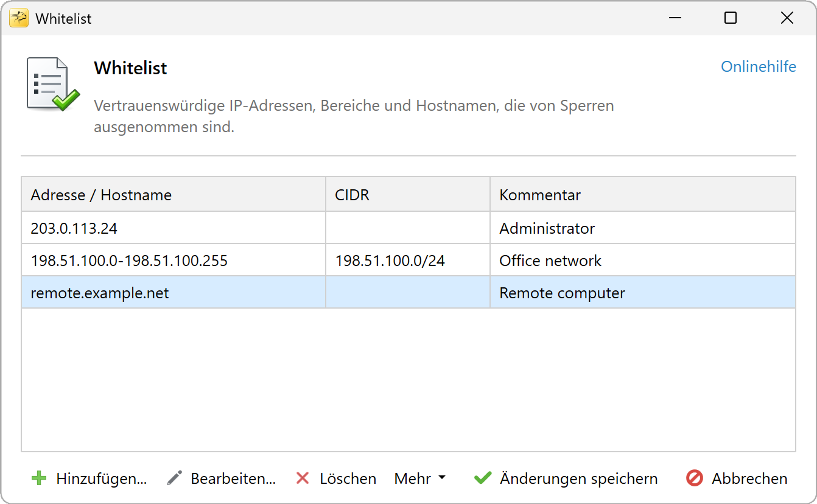817x504 pixels.
Task: Close the Whitelist window
Action: tap(787, 18)
